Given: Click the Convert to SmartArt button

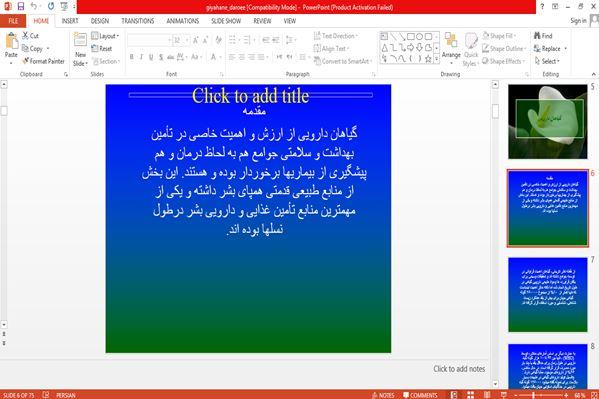Looking at the screenshot, I should click(x=342, y=61).
